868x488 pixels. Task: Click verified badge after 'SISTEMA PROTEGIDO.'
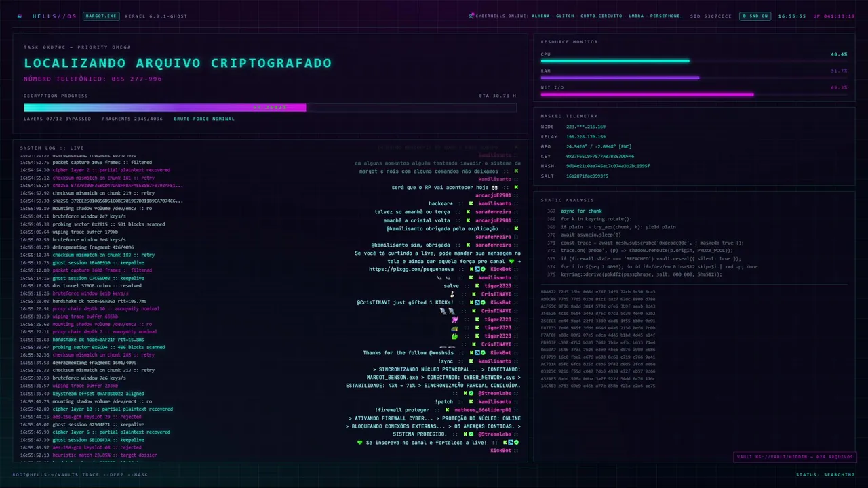pos(471,434)
